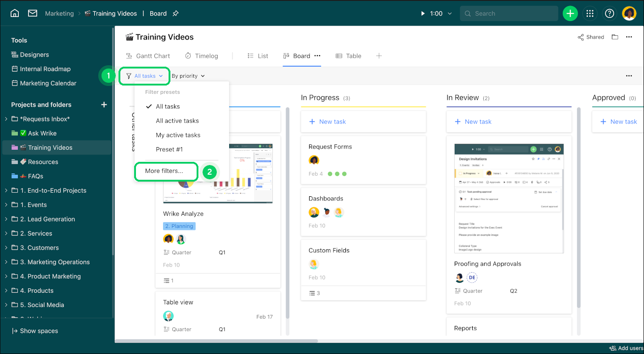Open the By priority dropdown

click(x=188, y=76)
